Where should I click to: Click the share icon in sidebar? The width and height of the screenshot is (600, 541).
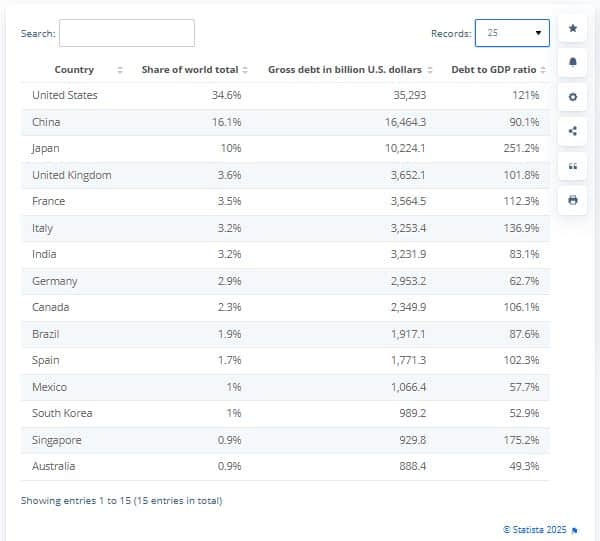tap(573, 131)
